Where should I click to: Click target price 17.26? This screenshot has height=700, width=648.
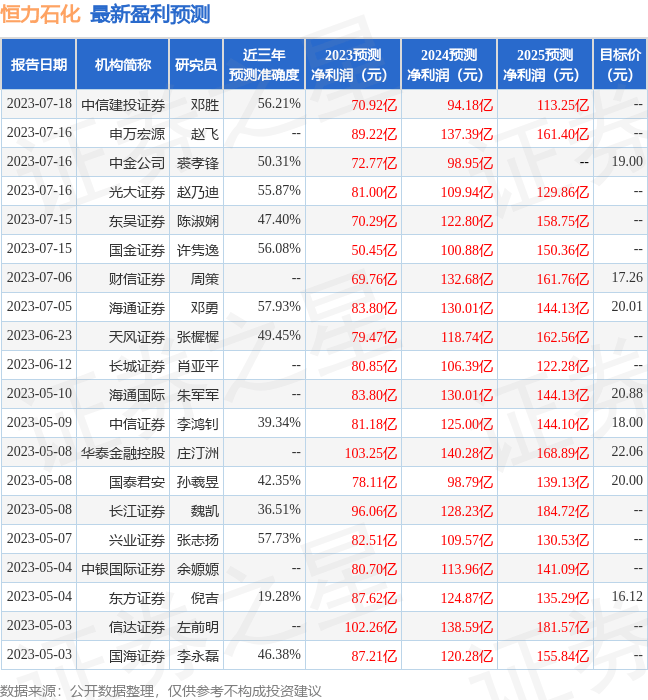627,278
